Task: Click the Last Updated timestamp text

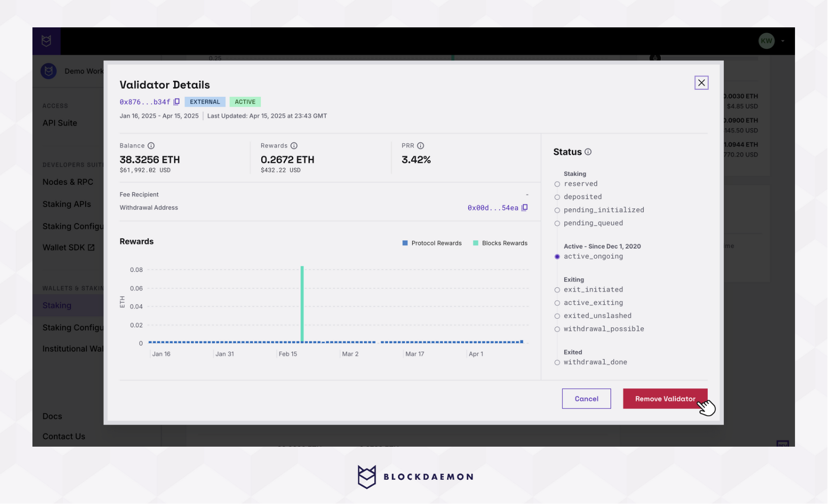Action: pyautogui.click(x=267, y=116)
